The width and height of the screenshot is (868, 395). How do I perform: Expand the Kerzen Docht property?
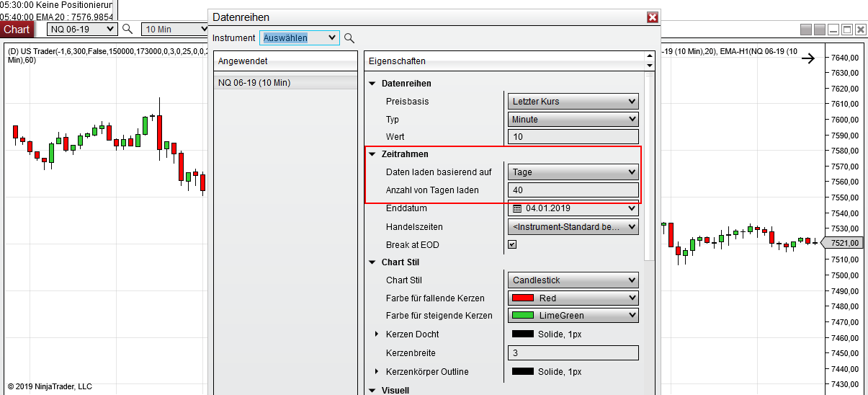(x=377, y=334)
